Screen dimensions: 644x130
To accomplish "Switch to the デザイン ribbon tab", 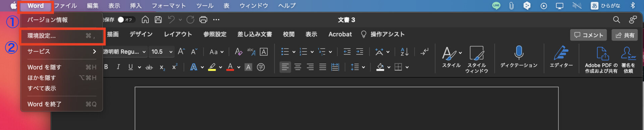I will coord(141,34).
